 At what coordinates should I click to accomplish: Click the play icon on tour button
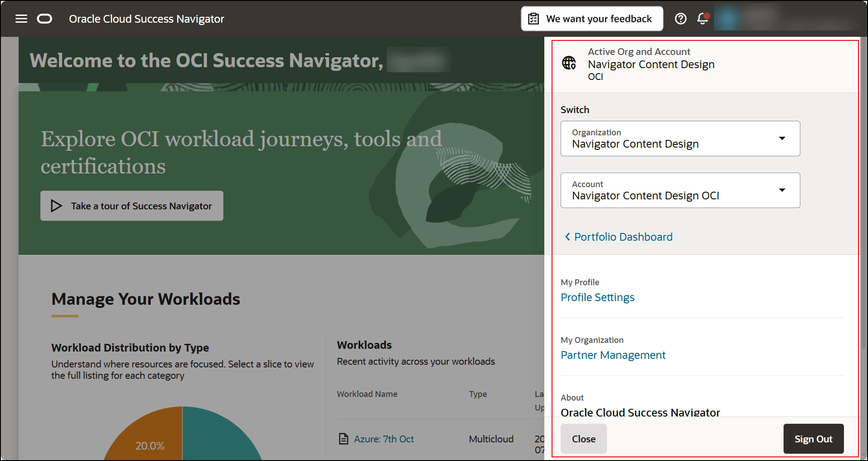(x=56, y=206)
